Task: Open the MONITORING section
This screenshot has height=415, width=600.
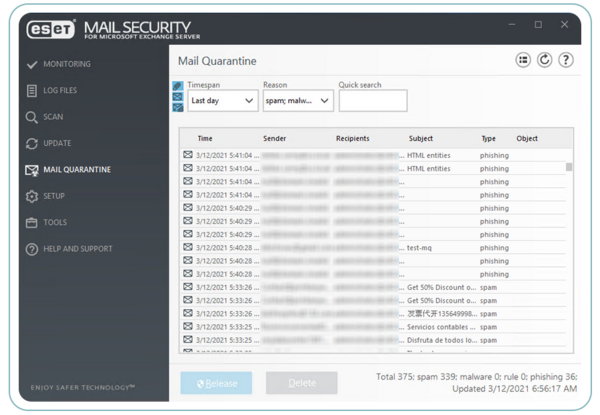Action: (67, 64)
